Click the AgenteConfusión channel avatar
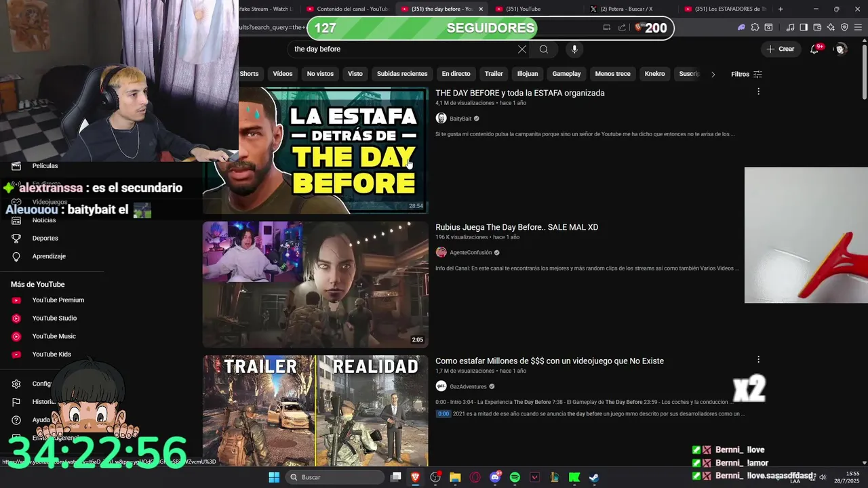 pos(441,252)
